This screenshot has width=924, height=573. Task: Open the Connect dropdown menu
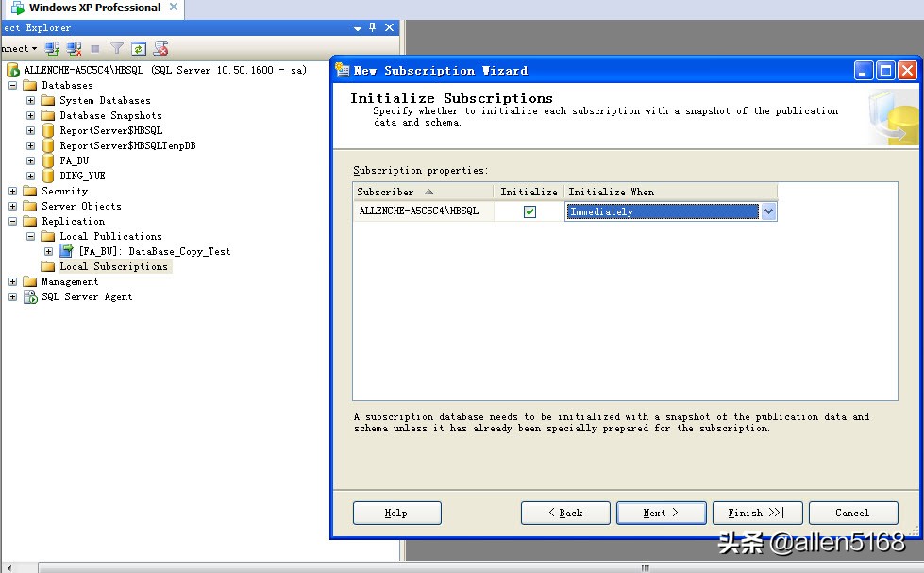point(34,48)
